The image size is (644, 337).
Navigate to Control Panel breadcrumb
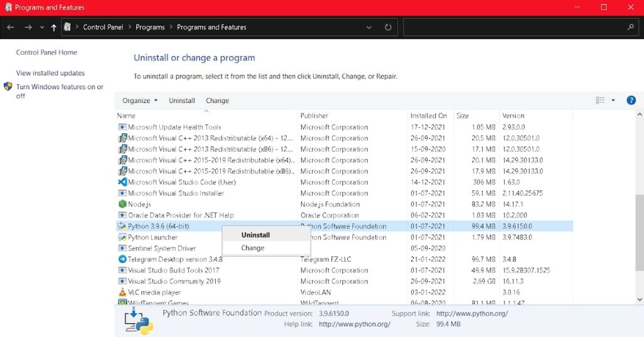tap(103, 27)
